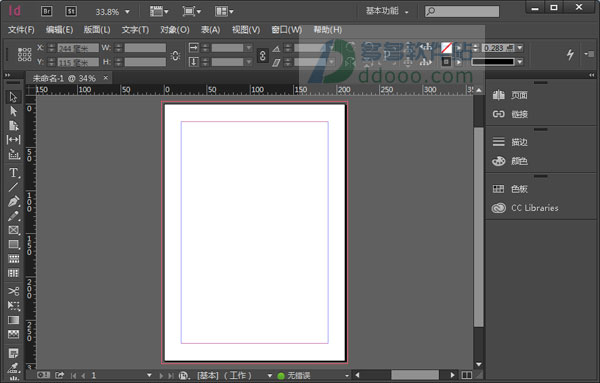Screen dimensions: 600x383
Task: Open Adobe Stock with St icon
Action: pyautogui.click(x=71, y=11)
